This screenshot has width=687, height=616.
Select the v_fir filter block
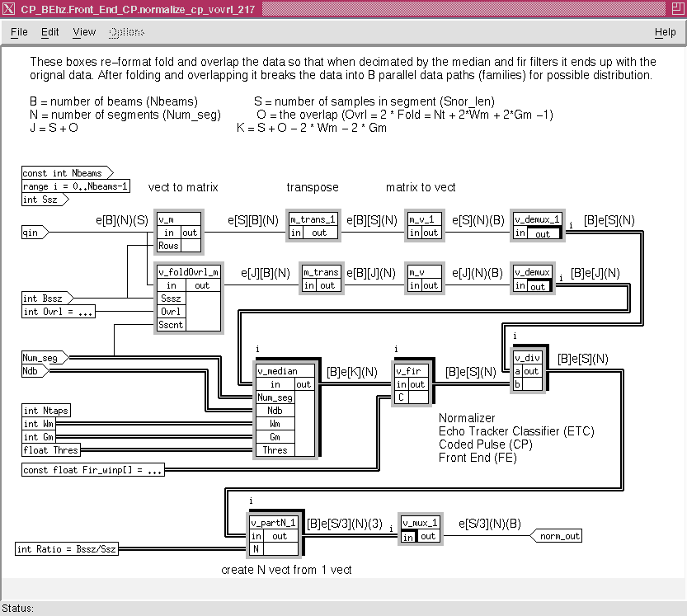[411, 371]
